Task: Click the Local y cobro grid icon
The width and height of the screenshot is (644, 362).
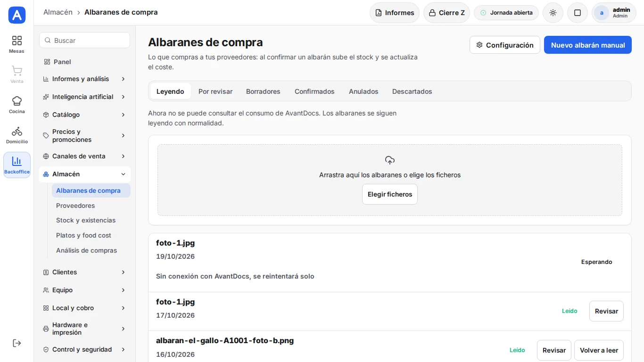Action: [x=46, y=308]
